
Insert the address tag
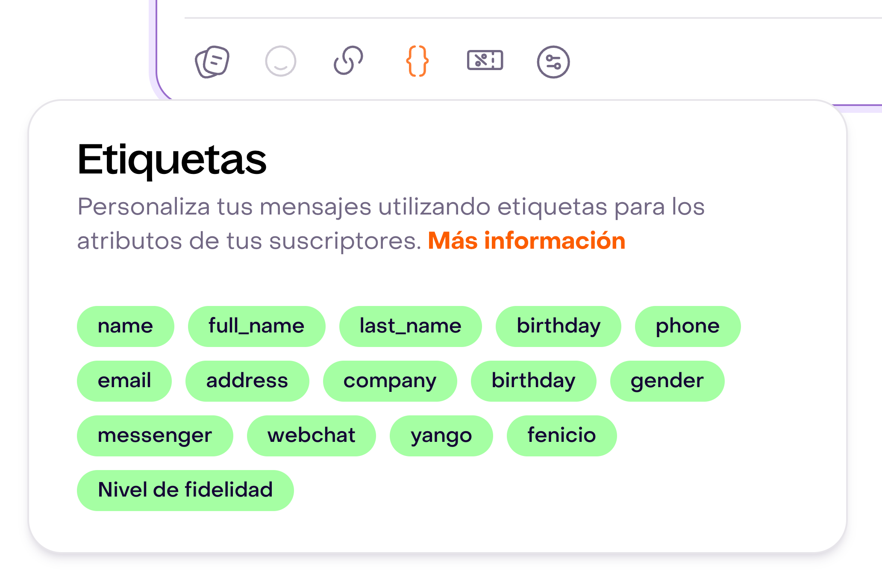click(x=247, y=381)
